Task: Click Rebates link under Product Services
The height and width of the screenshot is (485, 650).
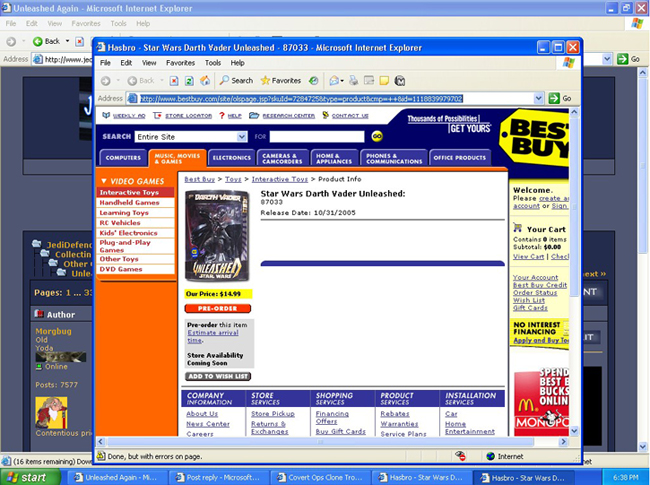Action: tap(395, 414)
